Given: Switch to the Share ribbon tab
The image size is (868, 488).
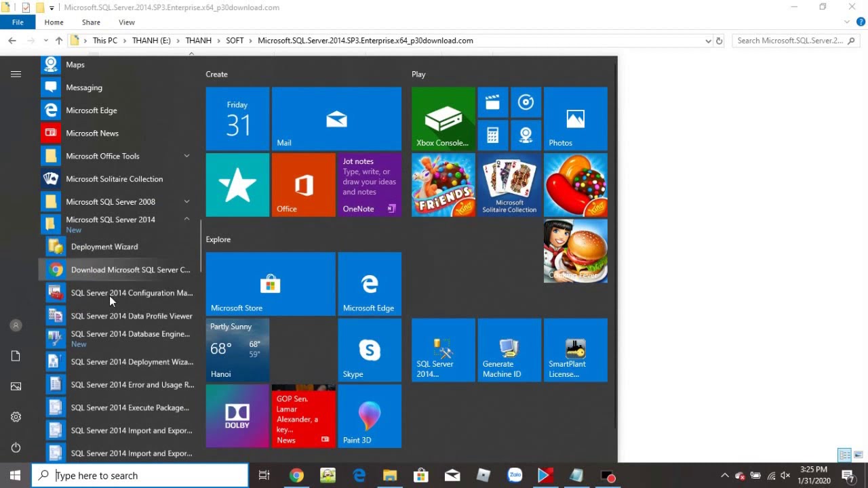Looking at the screenshot, I should point(91,22).
